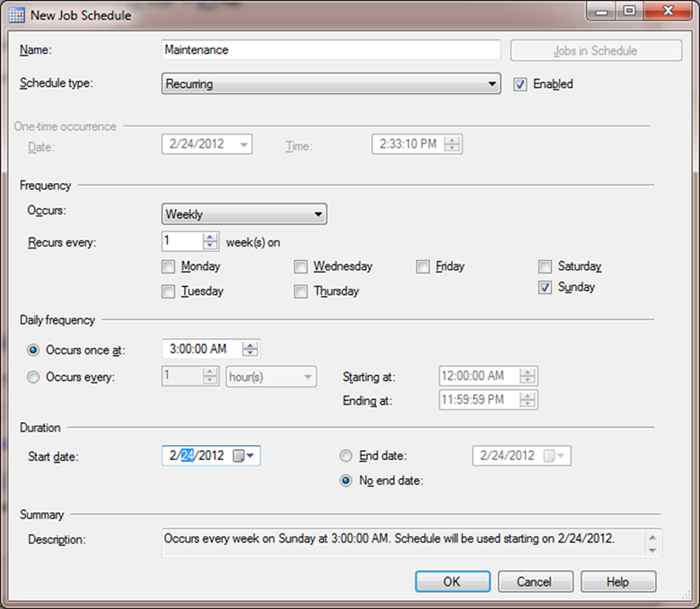The image size is (700, 609).
Task: Open Help for the dialog
Action: coord(618,581)
